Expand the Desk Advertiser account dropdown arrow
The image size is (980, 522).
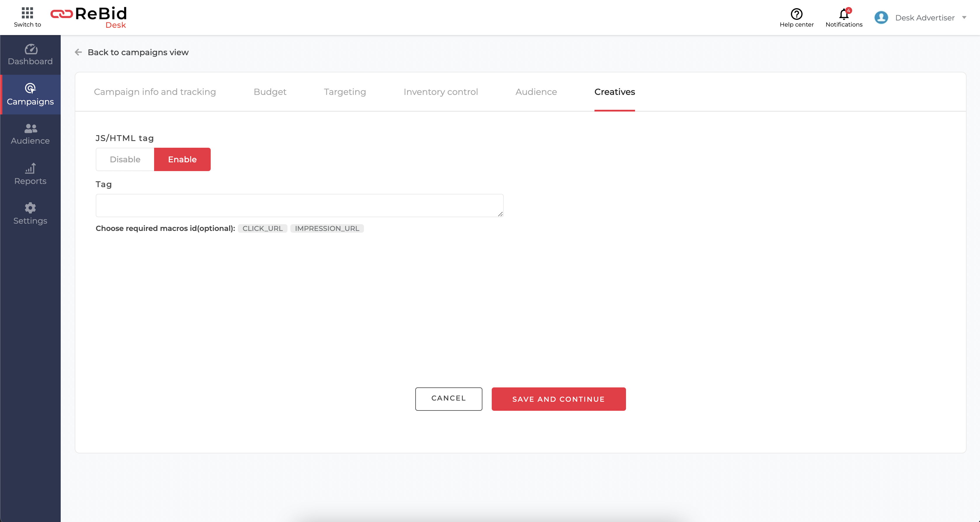964,18
